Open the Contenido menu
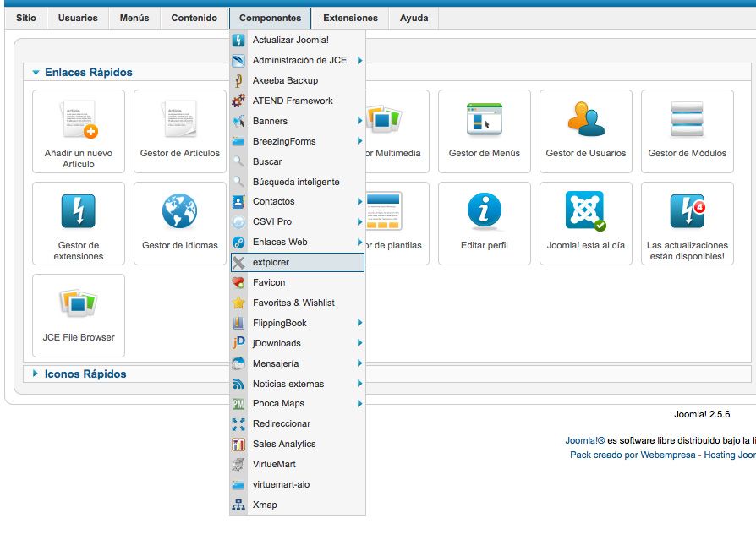Image resolution: width=756 pixels, height=540 pixels. tap(194, 19)
